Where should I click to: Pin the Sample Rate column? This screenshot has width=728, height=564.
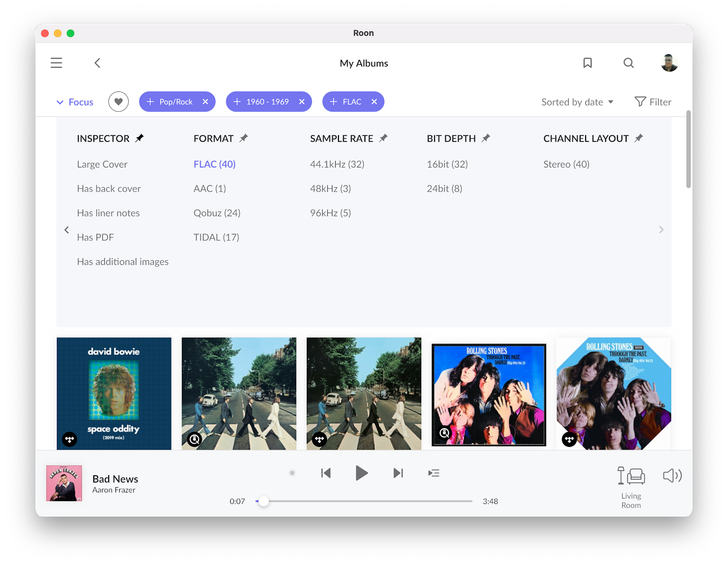384,138
